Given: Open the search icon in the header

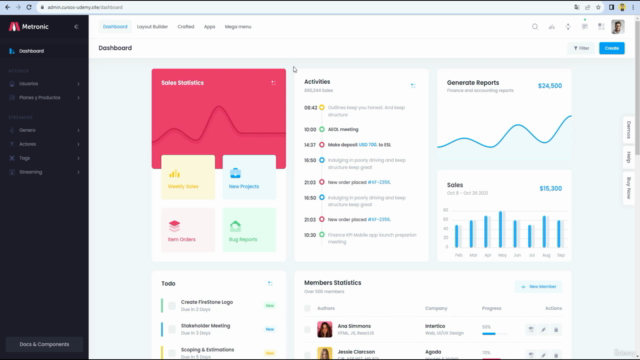Looking at the screenshot, I should [535, 27].
